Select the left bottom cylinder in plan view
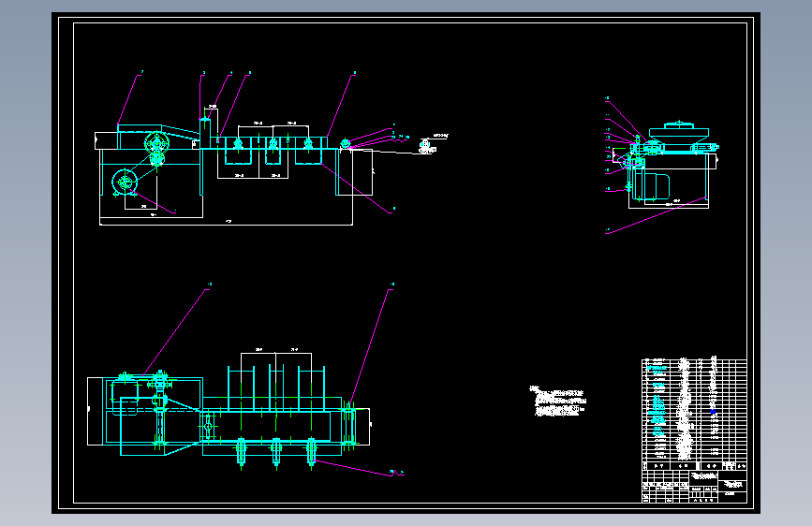The height and width of the screenshot is (526, 812). coord(241,451)
